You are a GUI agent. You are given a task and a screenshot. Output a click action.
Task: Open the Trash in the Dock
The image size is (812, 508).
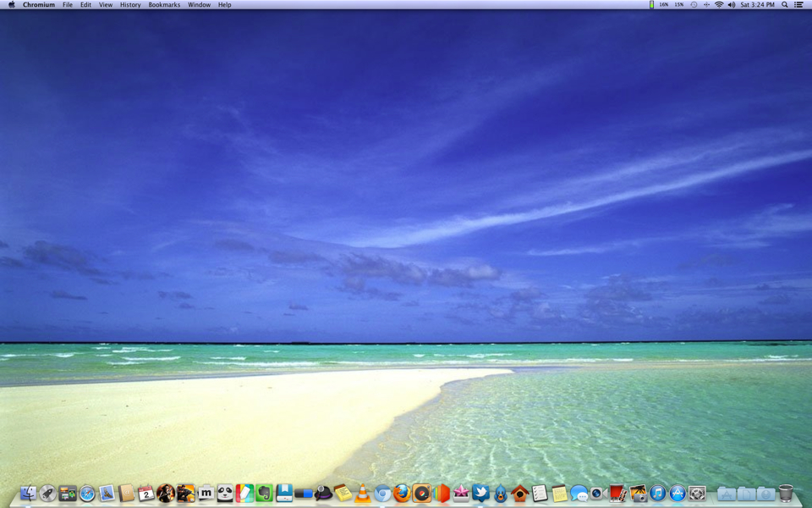click(x=786, y=493)
